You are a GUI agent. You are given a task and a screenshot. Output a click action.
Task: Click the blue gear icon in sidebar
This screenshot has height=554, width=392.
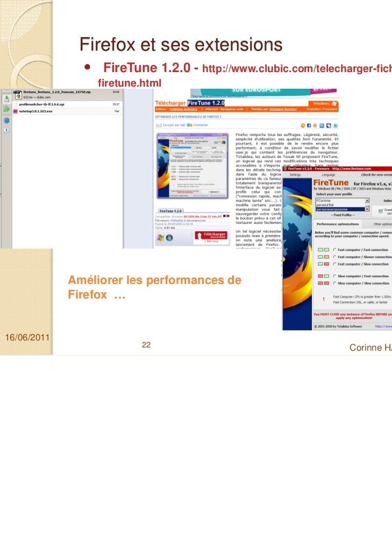point(6,120)
